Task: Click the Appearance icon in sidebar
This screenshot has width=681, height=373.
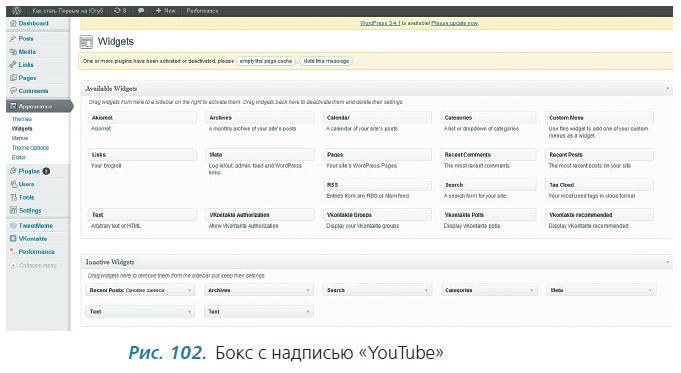Action: pyautogui.click(x=13, y=106)
